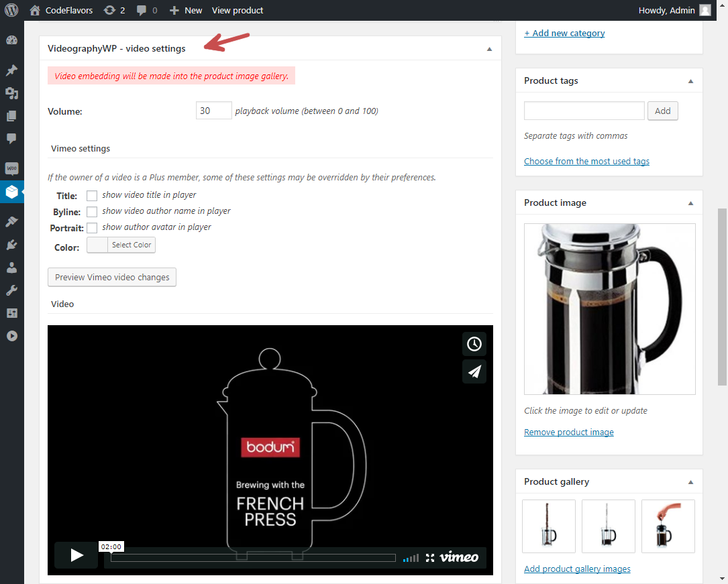This screenshot has height=584, width=728.
Task: Open the Dashboard sidebar icon
Action: (11, 40)
